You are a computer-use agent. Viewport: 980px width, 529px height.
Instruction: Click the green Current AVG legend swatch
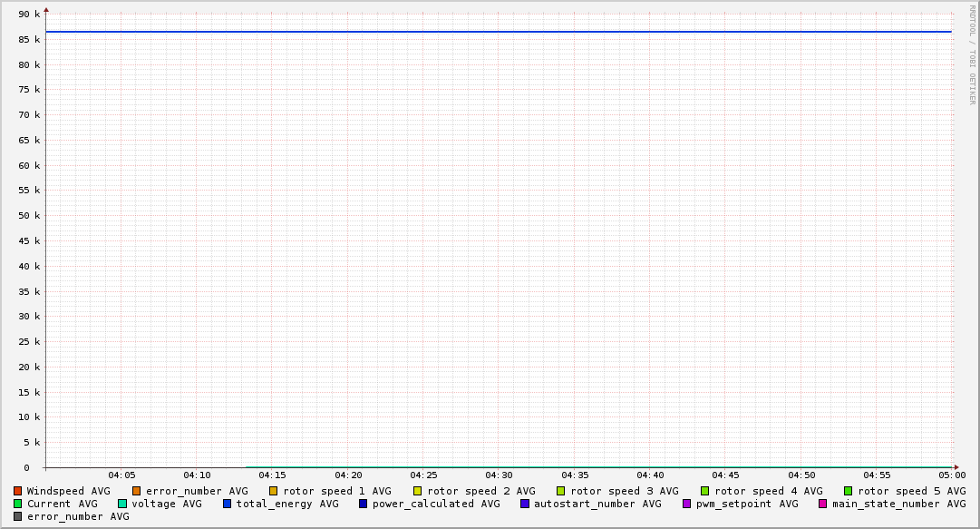17,504
